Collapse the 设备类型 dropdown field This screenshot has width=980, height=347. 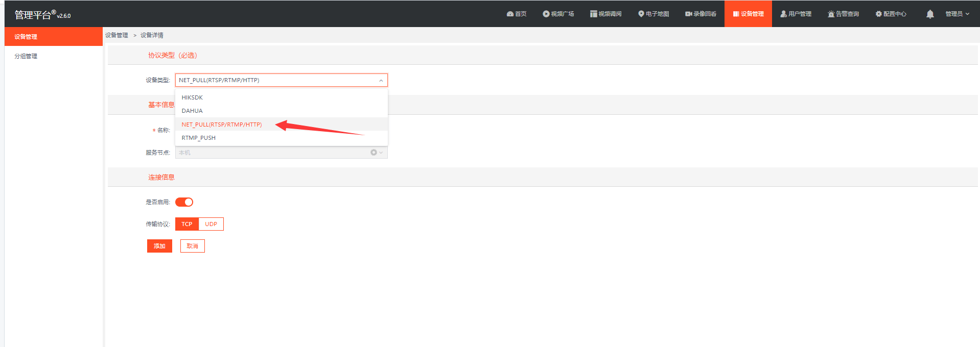(282, 80)
